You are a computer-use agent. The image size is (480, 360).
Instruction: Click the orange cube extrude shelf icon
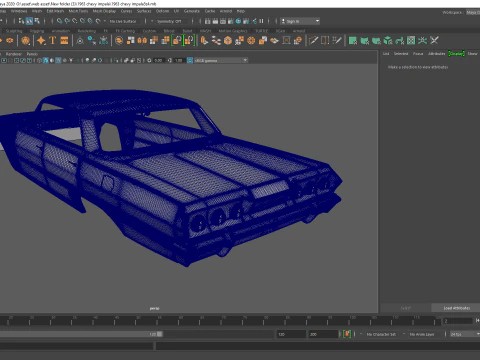tap(228, 41)
